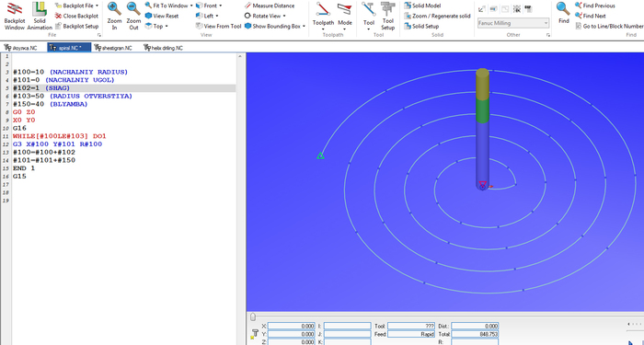Toggle Solid Model display
644x345 pixels.
tap(422, 6)
